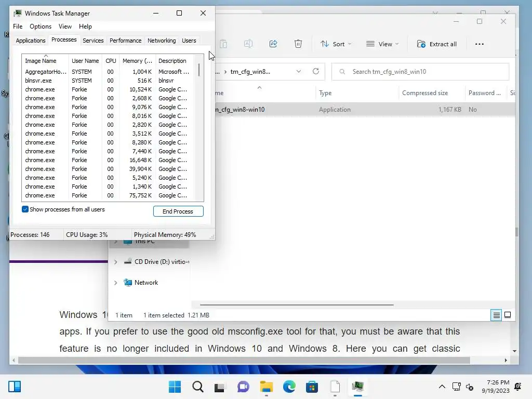Screen dimensions: 532x399
Task: Switch to the Services tab
Action: coord(93,41)
